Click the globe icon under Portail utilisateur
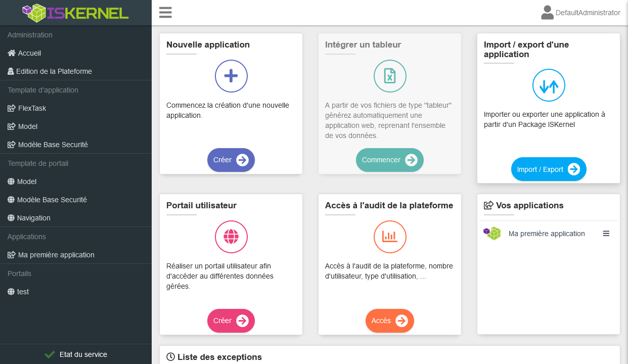Screen dimensions: 628x364 pos(231,237)
